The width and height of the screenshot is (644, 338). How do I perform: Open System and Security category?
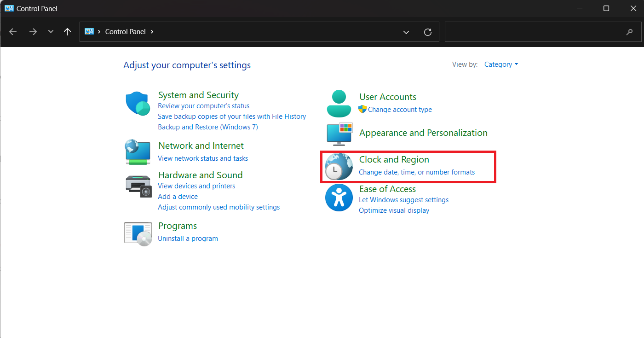pyautogui.click(x=198, y=95)
